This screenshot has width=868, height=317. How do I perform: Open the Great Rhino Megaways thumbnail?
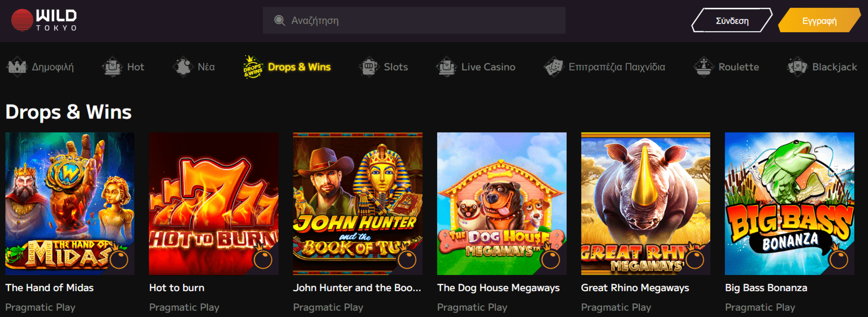point(646,204)
